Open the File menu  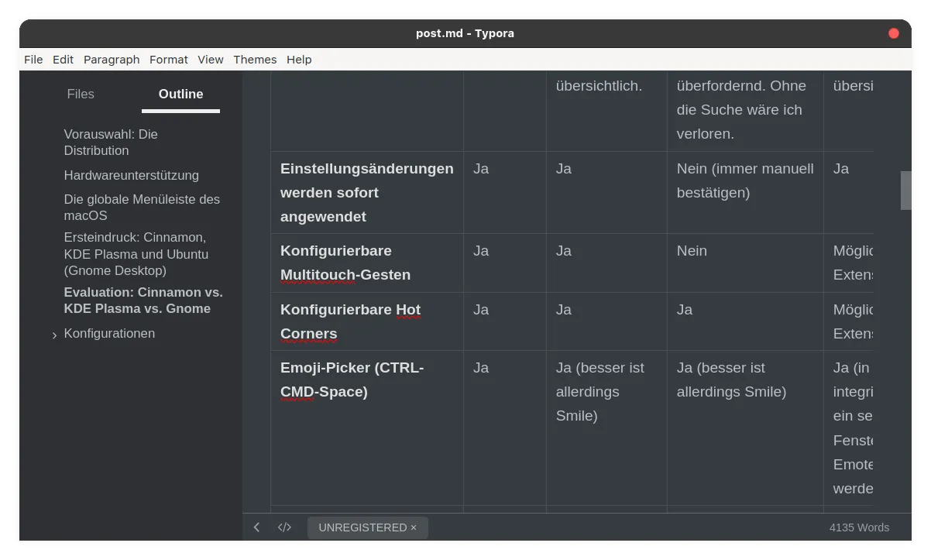click(33, 60)
